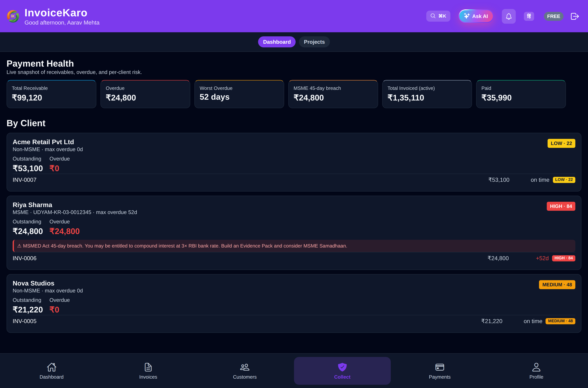Click the FREE plan badge
This screenshot has height=388, width=588.
553,16
